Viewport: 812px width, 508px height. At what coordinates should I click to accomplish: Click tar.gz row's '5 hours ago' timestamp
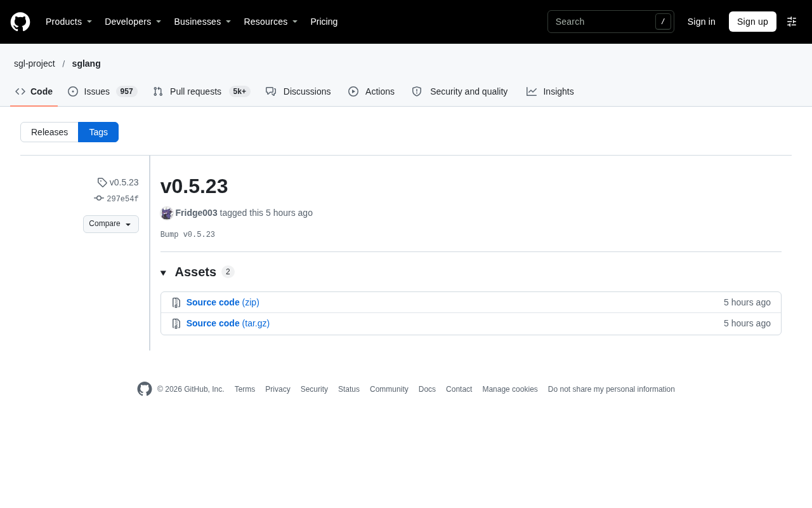pos(747,323)
